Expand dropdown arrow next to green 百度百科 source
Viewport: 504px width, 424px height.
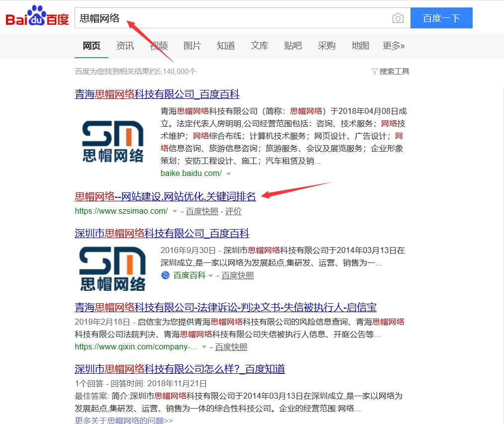coord(210,275)
